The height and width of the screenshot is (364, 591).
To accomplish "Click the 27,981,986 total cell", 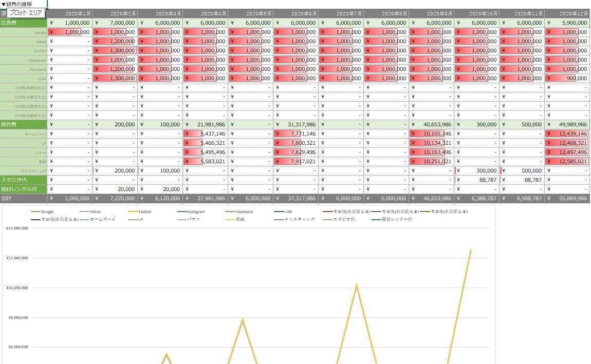I will pos(206,198).
